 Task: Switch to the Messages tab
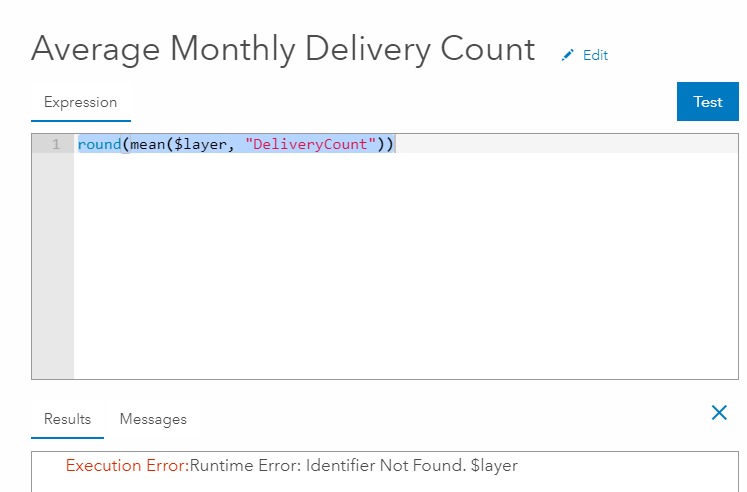pyautogui.click(x=153, y=419)
